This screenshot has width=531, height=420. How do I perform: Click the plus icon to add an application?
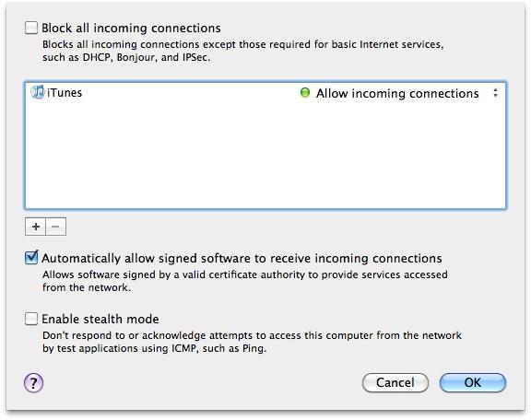pyautogui.click(x=36, y=227)
